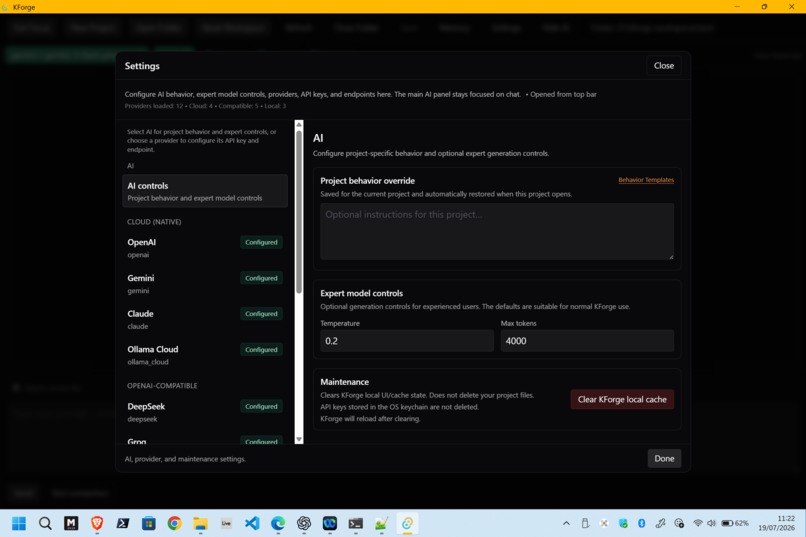Open the Wi-Fi network tray icon
This screenshot has height=537, width=806.
point(698,523)
